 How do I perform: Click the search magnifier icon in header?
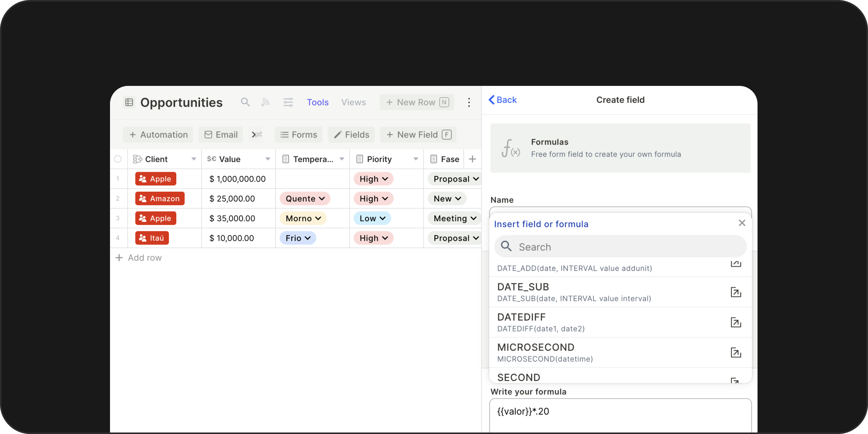[245, 102]
